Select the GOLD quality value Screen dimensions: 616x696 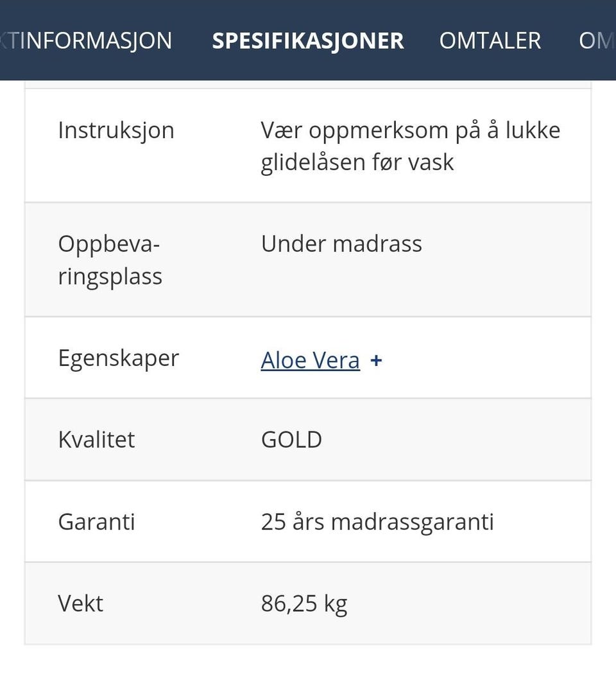click(291, 439)
